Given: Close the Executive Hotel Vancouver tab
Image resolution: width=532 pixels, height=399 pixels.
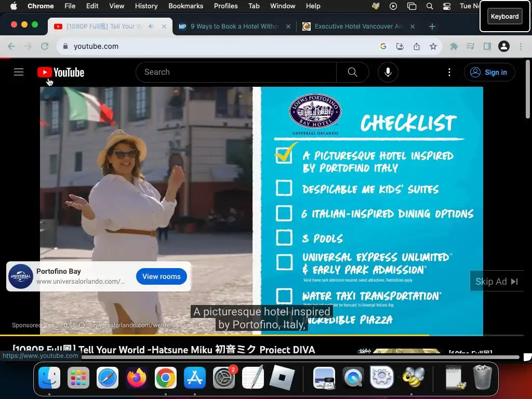Looking at the screenshot, I should pos(412,26).
